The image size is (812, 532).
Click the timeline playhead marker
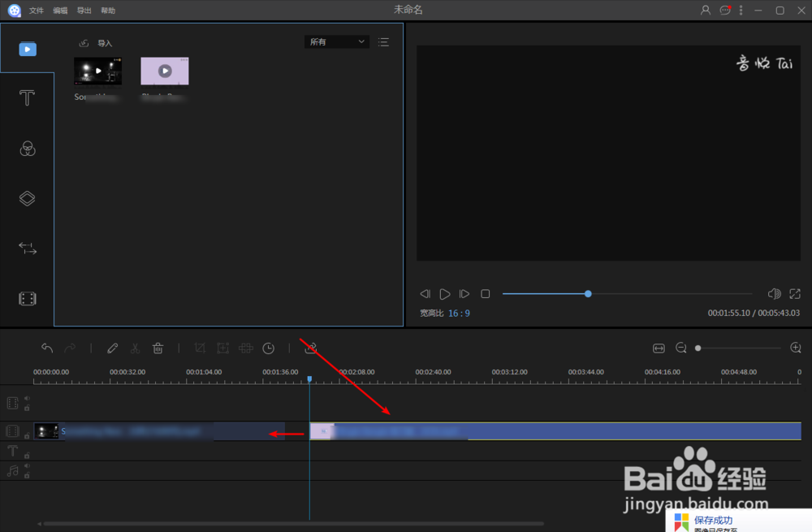(x=309, y=379)
